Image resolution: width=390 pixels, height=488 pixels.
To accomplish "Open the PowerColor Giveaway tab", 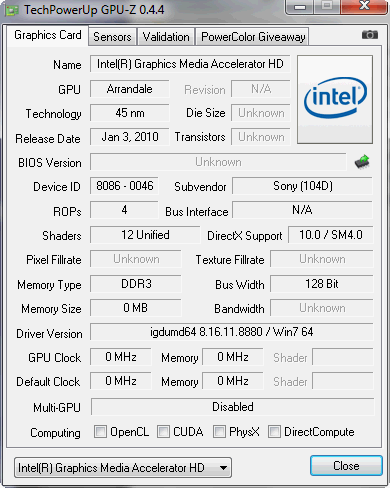I will tap(253, 37).
